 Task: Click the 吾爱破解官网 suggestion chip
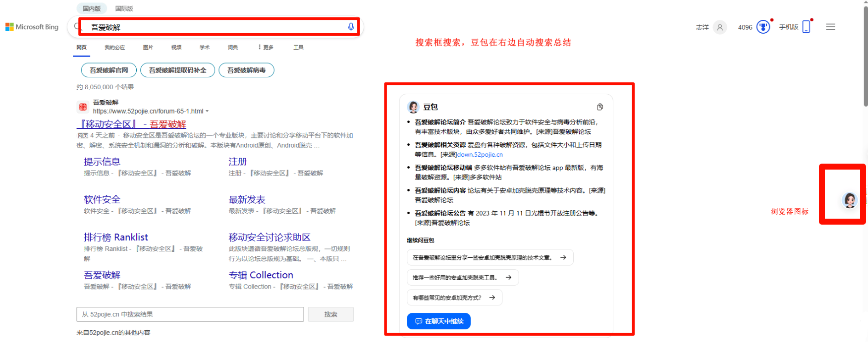(x=108, y=70)
